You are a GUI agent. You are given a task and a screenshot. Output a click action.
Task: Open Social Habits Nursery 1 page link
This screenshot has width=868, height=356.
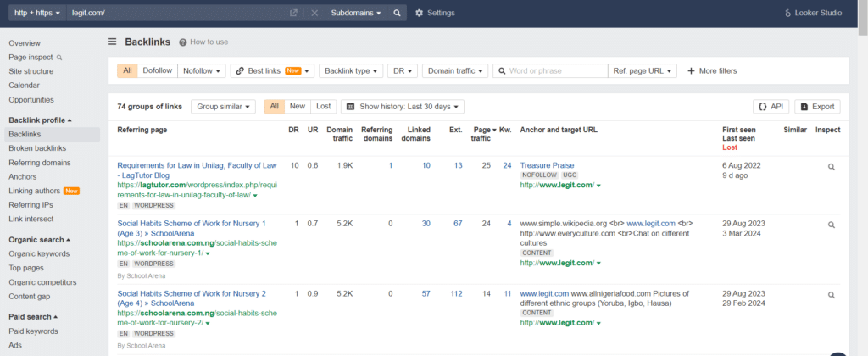point(192,228)
